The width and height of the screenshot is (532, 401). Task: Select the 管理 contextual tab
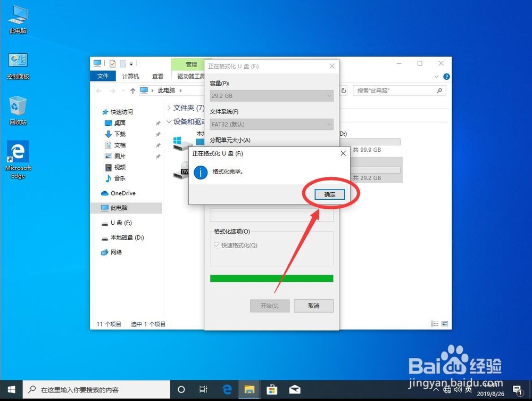(x=191, y=64)
